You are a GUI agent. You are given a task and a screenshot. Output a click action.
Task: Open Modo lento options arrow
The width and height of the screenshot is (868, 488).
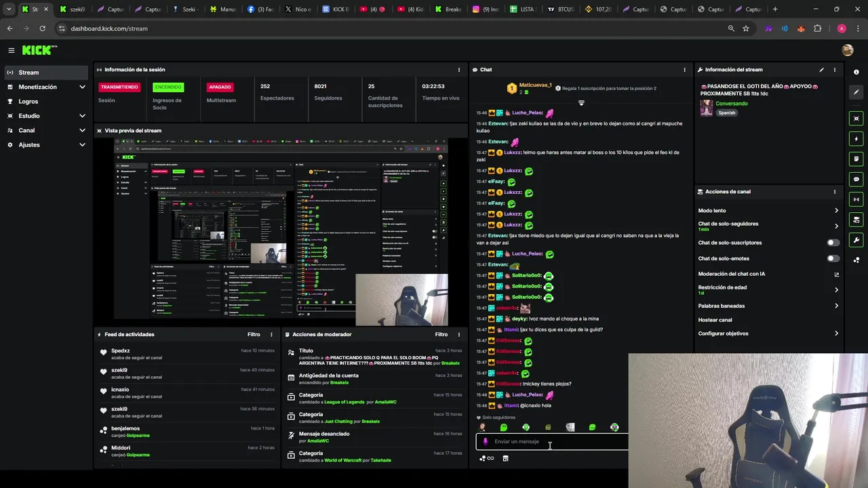tap(836, 210)
